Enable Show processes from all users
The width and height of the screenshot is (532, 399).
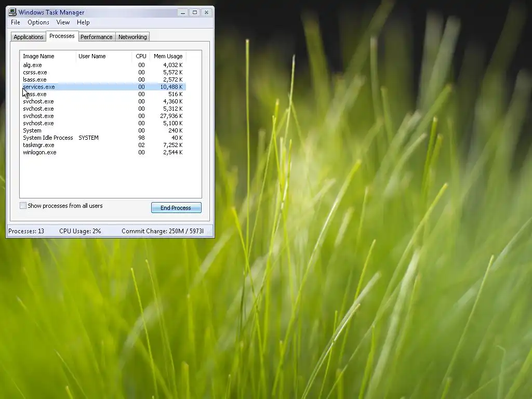[23, 206]
